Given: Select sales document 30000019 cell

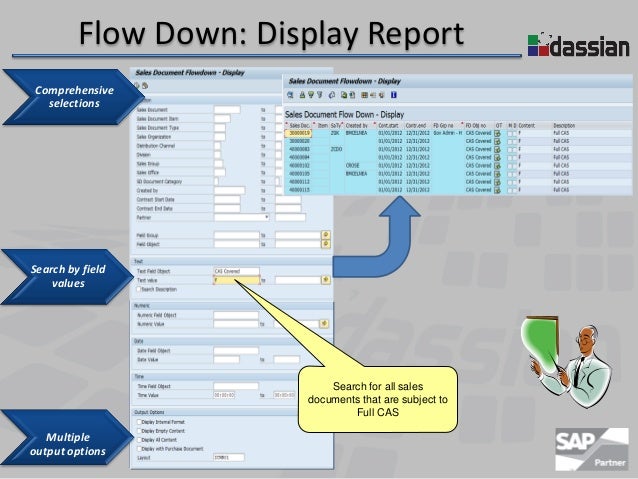Looking at the screenshot, I should [x=299, y=133].
